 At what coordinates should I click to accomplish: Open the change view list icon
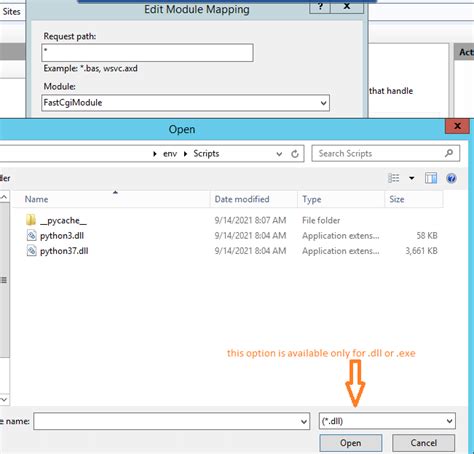coord(394,178)
